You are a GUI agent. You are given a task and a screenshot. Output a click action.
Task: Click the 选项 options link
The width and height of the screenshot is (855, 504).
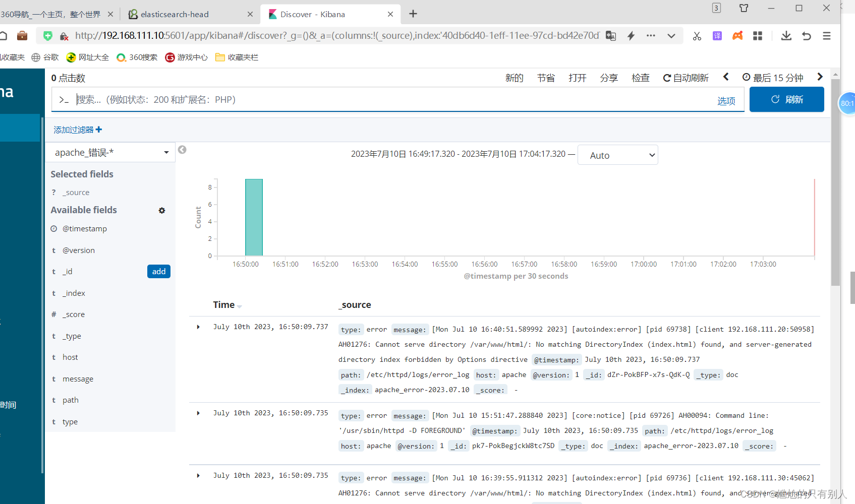click(726, 101)
